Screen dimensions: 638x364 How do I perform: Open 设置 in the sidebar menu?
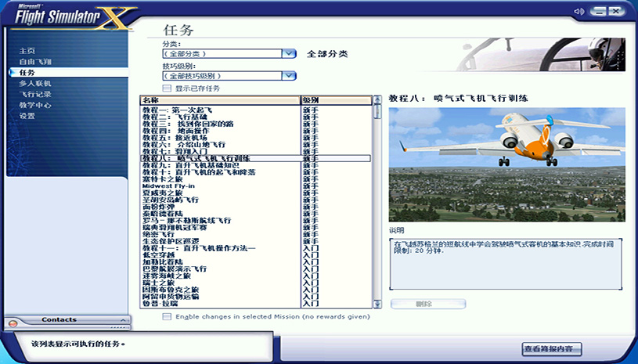pyautogui.click(x=27, y=116)
